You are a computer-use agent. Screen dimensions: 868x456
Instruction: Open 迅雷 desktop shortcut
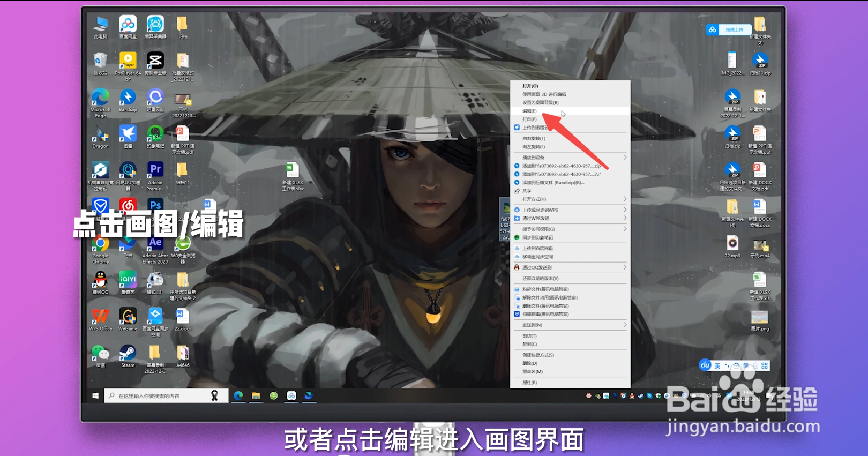(x=128, y=137)
